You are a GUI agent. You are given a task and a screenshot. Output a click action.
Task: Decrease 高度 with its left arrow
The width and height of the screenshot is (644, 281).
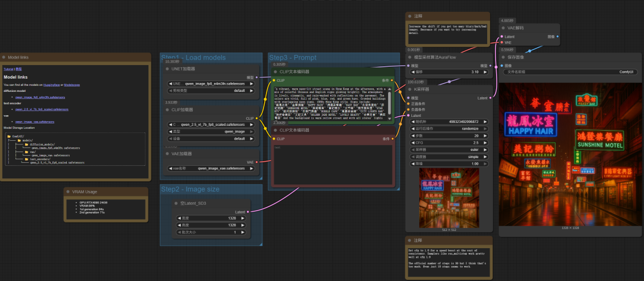179,225
